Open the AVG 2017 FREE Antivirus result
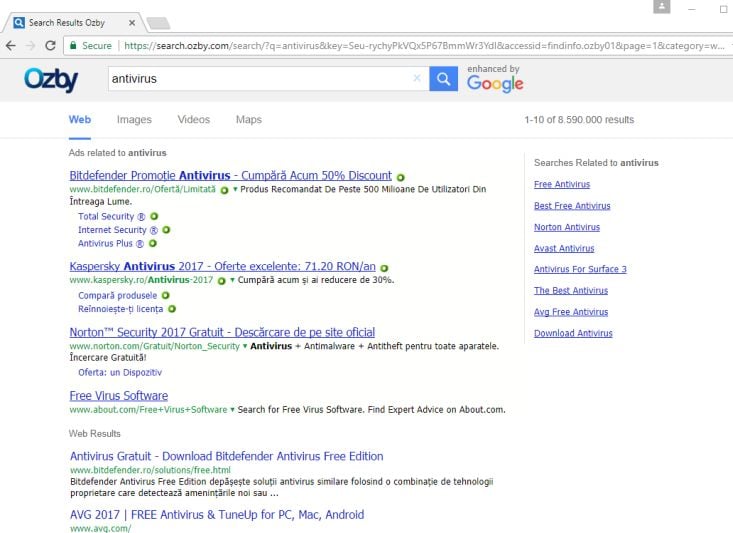This screenshot has width=733, height=533. coord(217,515)
